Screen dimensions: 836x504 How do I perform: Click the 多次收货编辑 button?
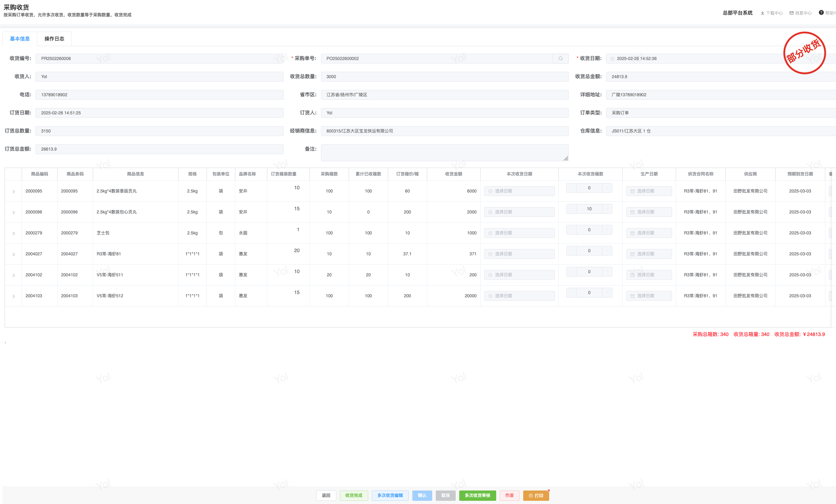pos(390,495)
